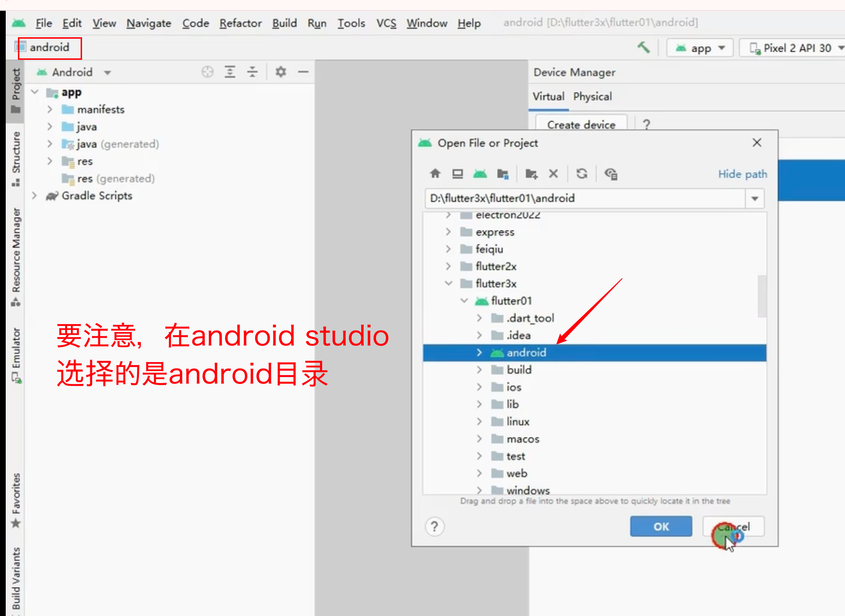
Task: Open the app run configuration dropdown
Action: [700, 48]
